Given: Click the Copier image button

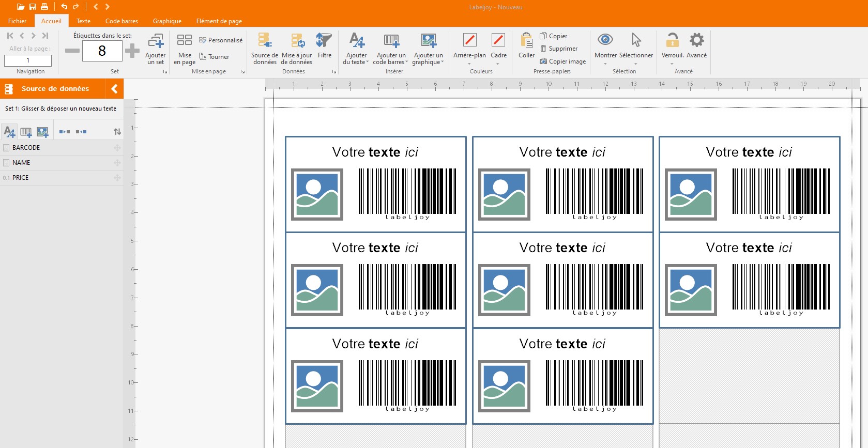Looking at the screenshot, I should [562, 61].
